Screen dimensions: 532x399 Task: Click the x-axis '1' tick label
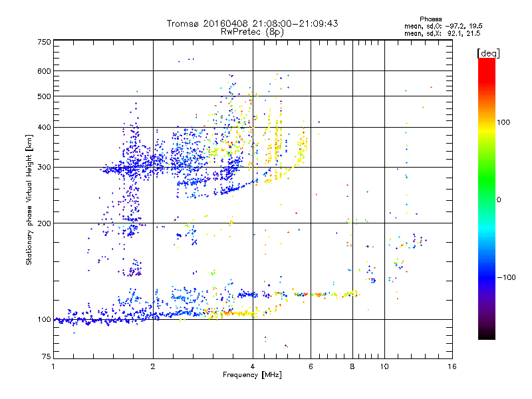tap(53, 366)
